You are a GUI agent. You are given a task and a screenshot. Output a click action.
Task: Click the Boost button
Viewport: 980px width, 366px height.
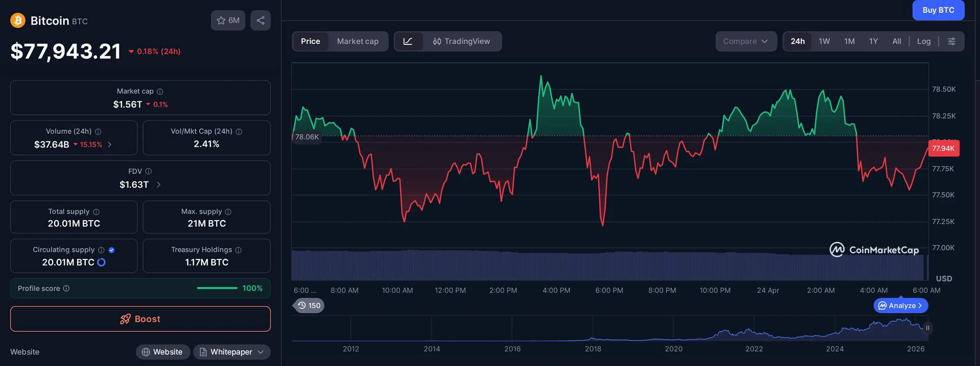tap(140, 319)
